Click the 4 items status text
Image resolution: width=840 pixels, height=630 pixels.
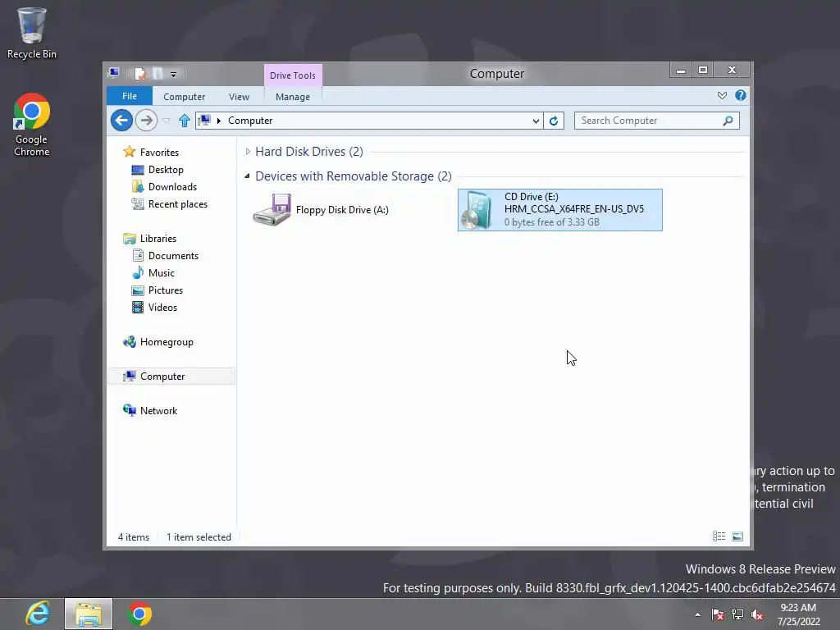point(134,536)
